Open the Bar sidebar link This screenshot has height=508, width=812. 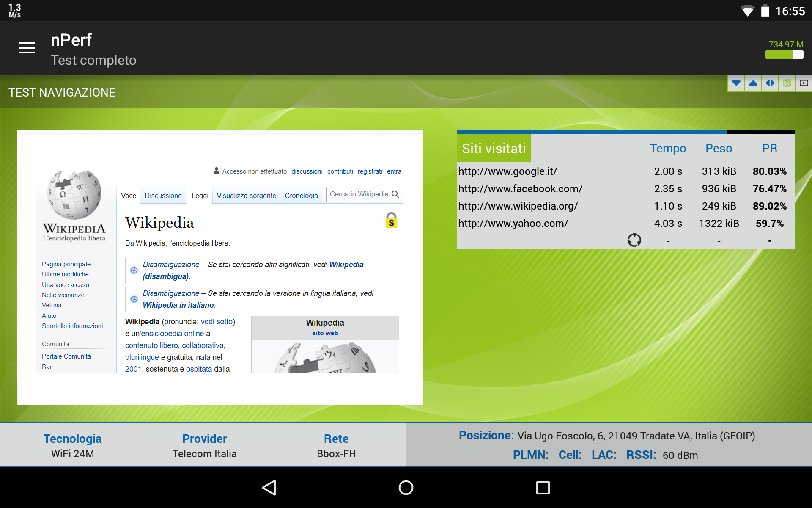[47, 367]
